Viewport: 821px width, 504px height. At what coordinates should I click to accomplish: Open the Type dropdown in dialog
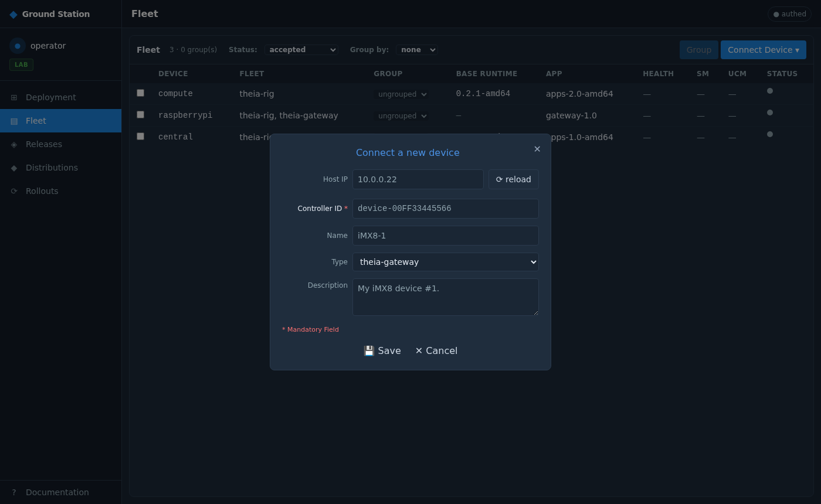coord(446,262)
